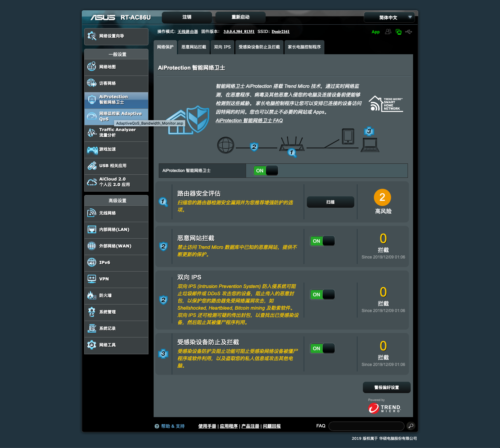This screenshot has height=448, width=500.
Task: Click the Smart Home Network logo
Action: [386, 103]
